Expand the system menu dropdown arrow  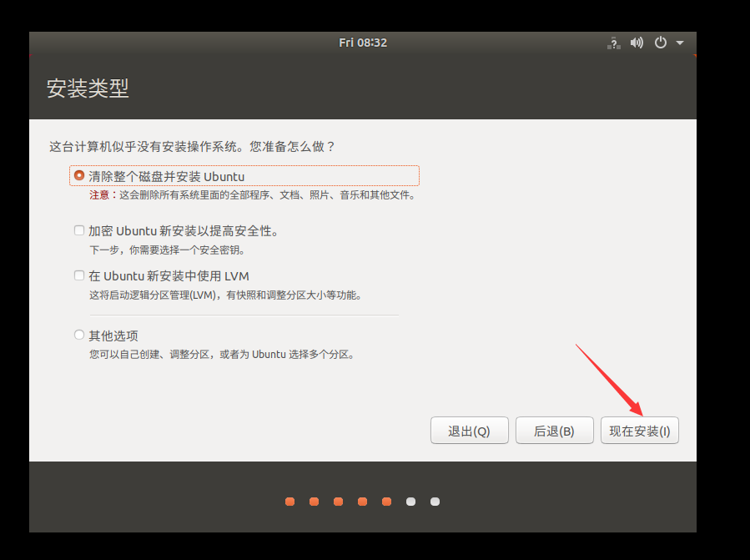coord(680,43)
